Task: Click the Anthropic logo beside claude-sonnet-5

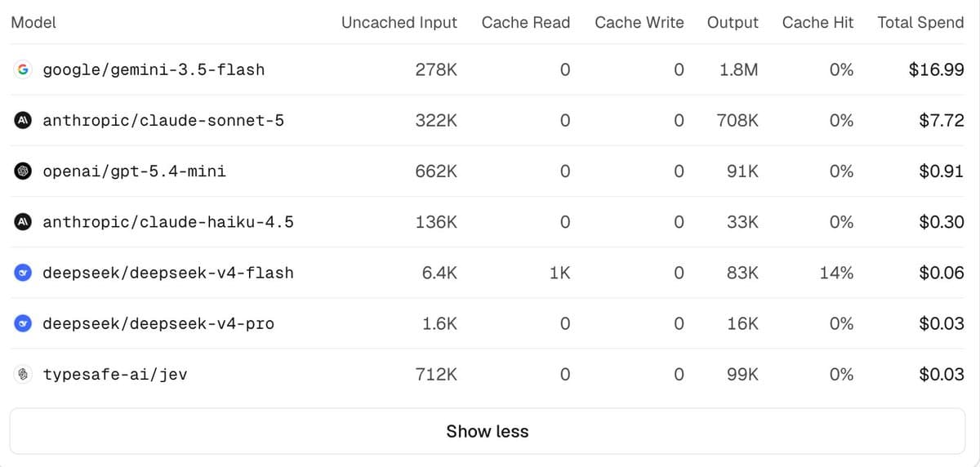Action: (24, 120)
